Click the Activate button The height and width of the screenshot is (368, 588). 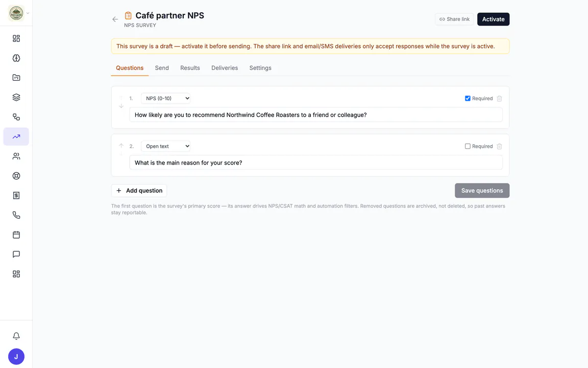493,19
